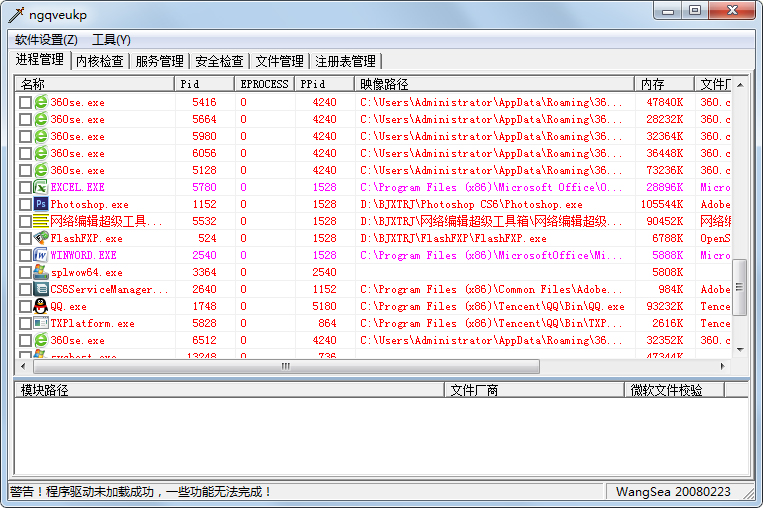Click the WINWORD.EXE process icon
This screenshot has height=508, width=763.
[41, 255]
